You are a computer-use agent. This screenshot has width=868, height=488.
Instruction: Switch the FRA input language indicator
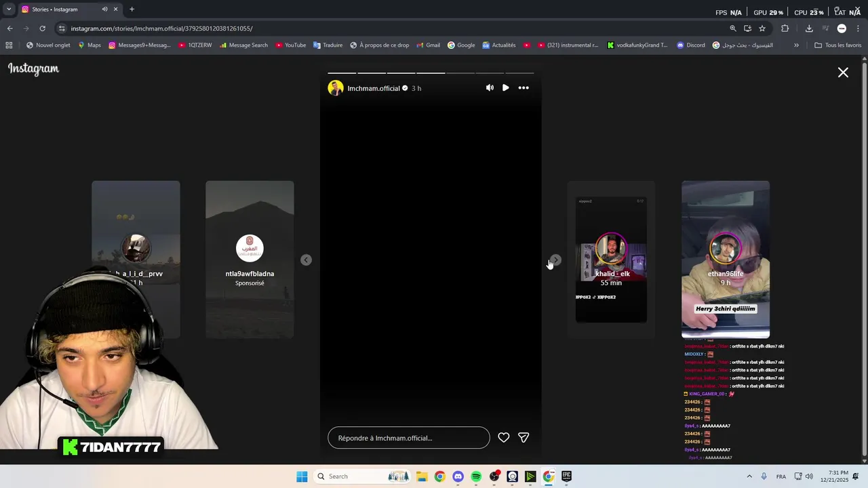point(781,476)
